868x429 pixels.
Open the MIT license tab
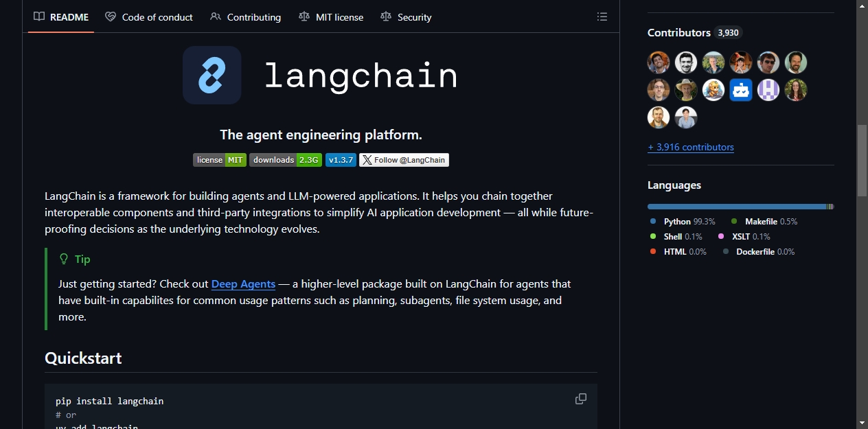click(x=331, y=16)
